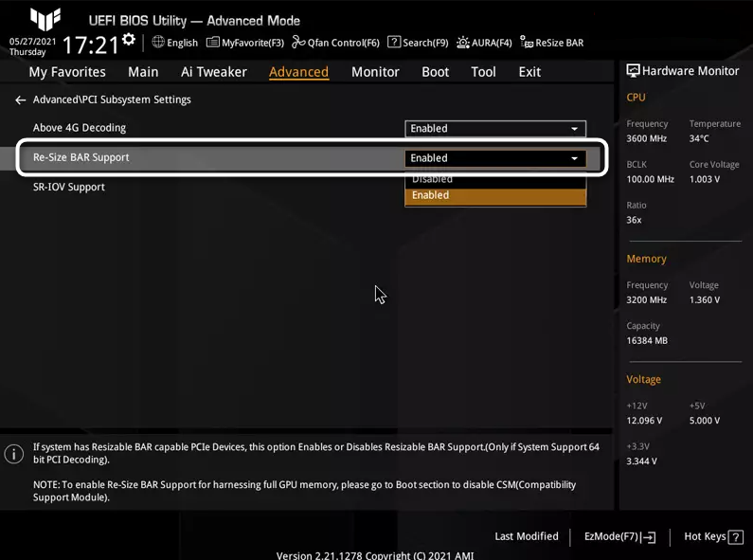
Task: Switch to Main tab
Action: pyautogui.click(x=143, y=72)
